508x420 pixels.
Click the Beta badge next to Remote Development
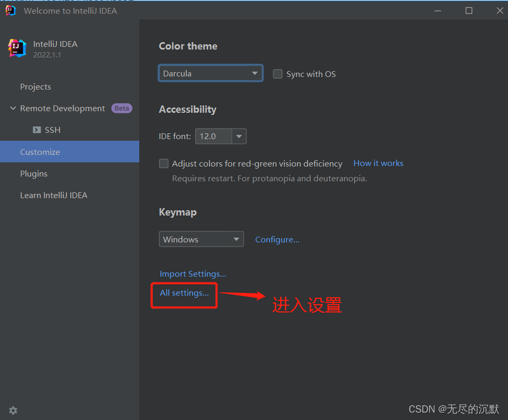(122, 108)
